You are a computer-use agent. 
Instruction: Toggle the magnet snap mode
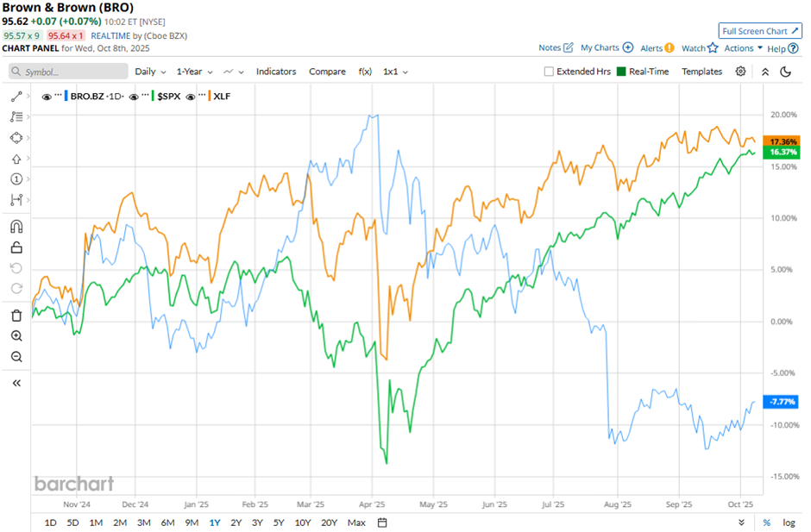(16, 227)
